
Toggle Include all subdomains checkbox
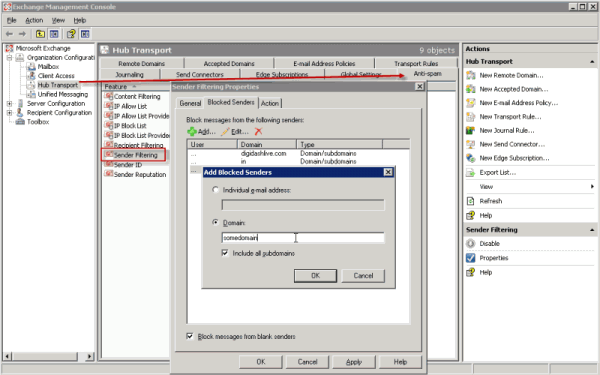coord(225,253)
